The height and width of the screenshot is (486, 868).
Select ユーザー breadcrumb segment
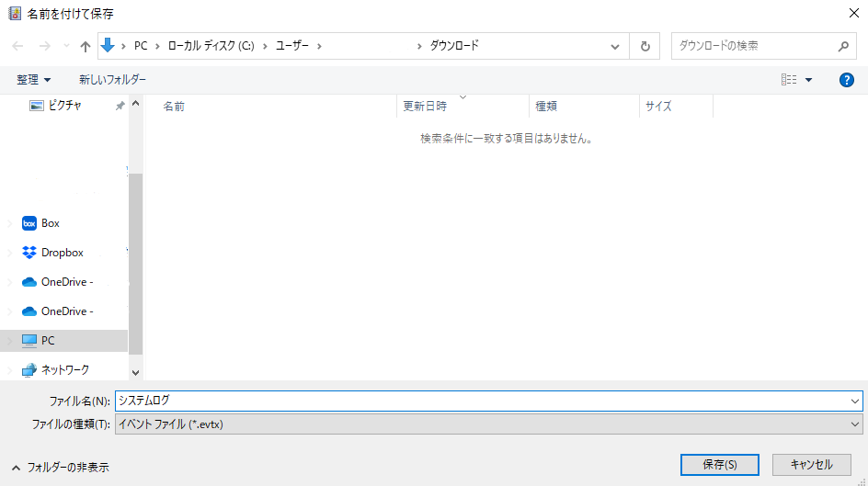[292, 46]
